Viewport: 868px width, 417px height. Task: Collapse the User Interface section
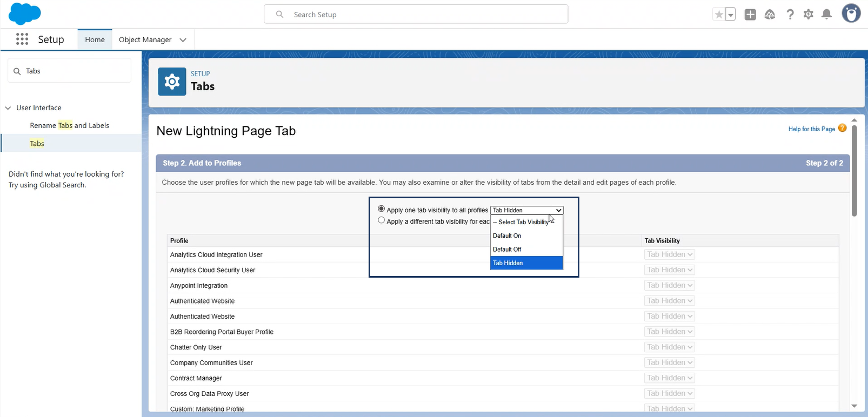8,108
